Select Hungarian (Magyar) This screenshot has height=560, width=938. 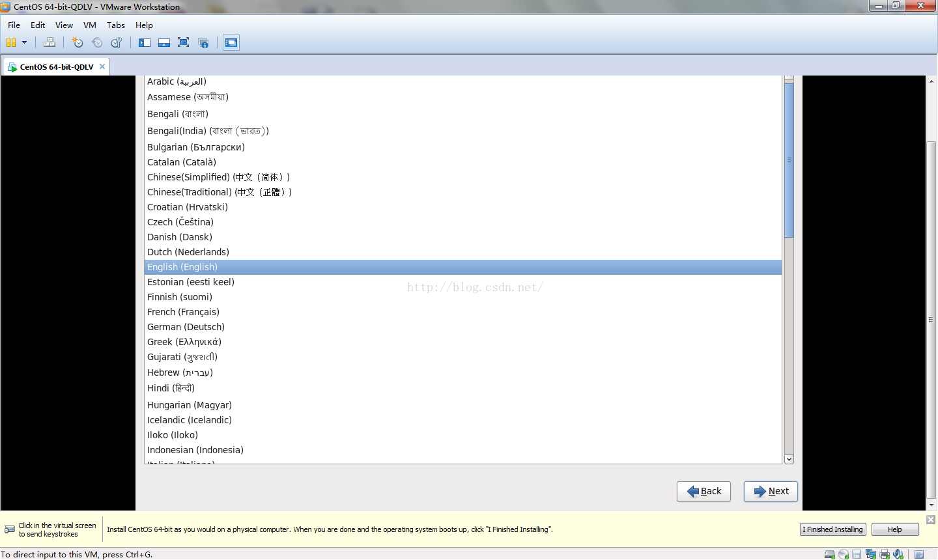point(462,405)
